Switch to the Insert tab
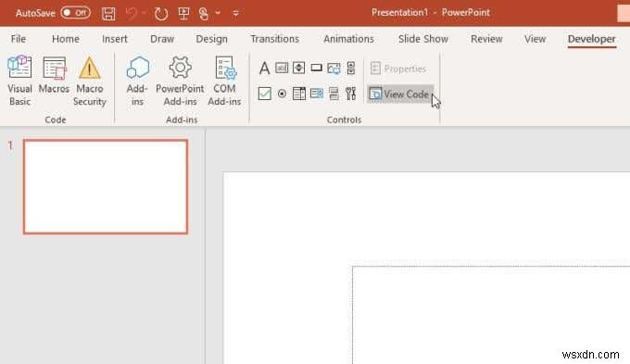 pos(115,39)
